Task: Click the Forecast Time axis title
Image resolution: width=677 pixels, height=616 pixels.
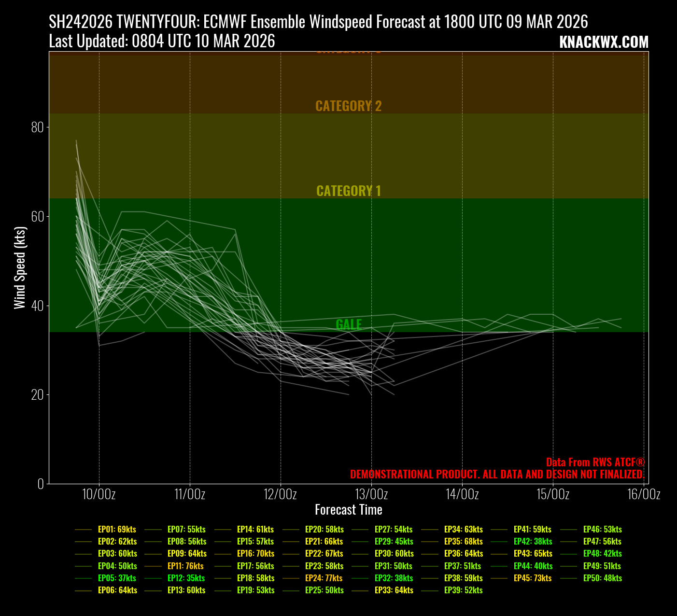Action: (x=348, y=510)
